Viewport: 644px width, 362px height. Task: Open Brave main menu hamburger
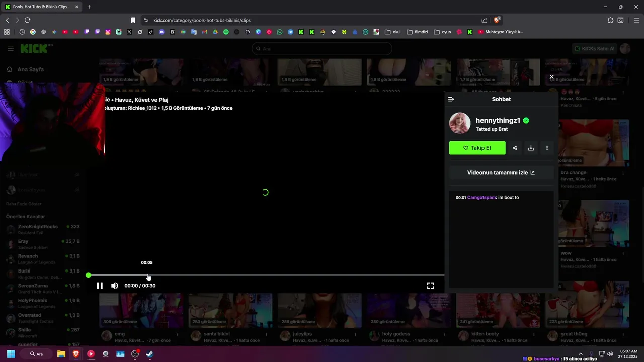(x=636, y=20)
